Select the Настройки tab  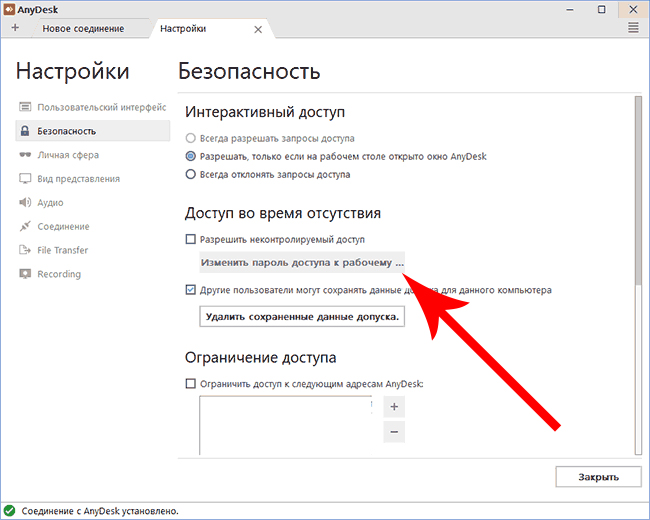[x=183, y=29]
